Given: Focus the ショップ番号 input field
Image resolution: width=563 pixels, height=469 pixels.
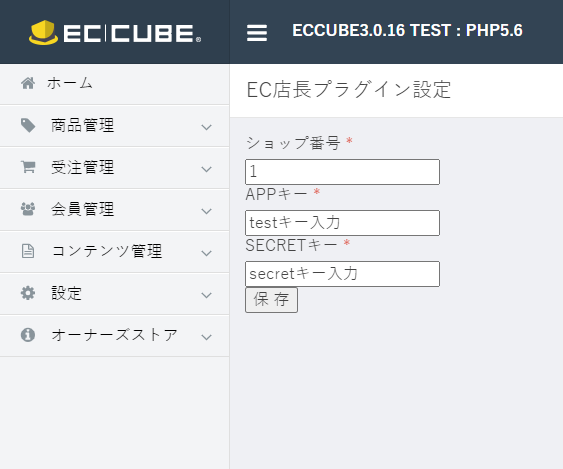Looking at the screenshot, I should (343, 172).
